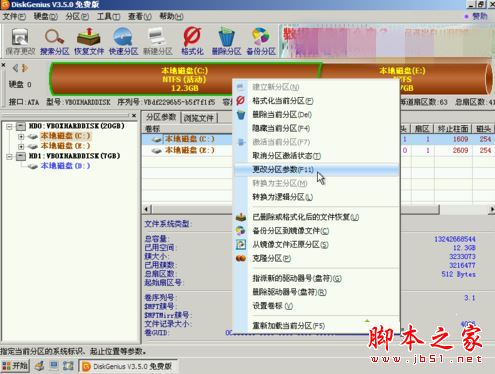Open the 帮助 menu
The width and height of the screenshot is (495, 374).
171,16
